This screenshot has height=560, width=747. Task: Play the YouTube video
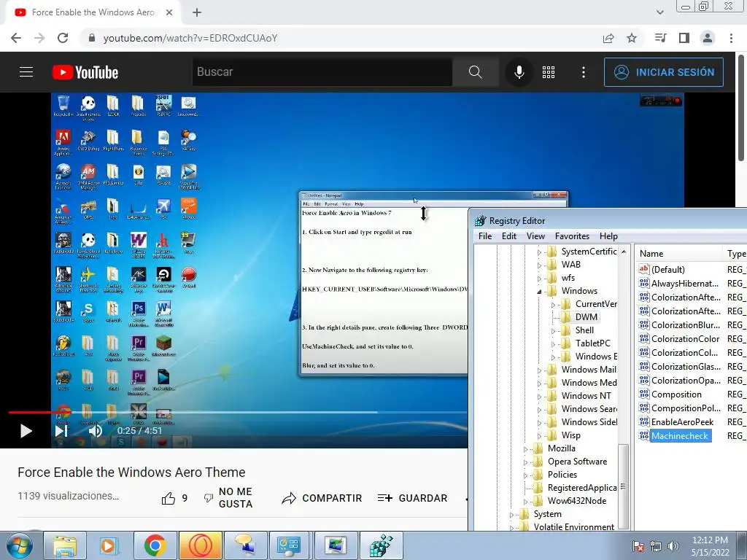click(x=26, y=431)
